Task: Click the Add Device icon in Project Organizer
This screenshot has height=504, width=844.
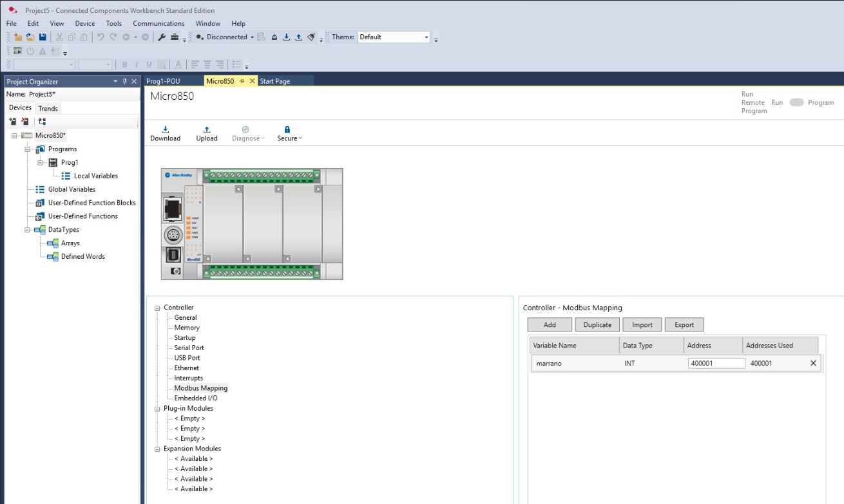Action: 13,121
